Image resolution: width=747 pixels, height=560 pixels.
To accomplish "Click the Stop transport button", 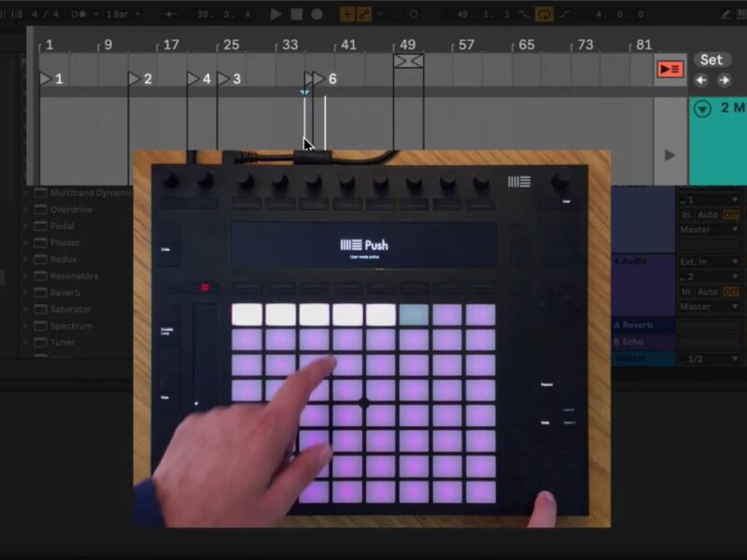I will [296, 14].
